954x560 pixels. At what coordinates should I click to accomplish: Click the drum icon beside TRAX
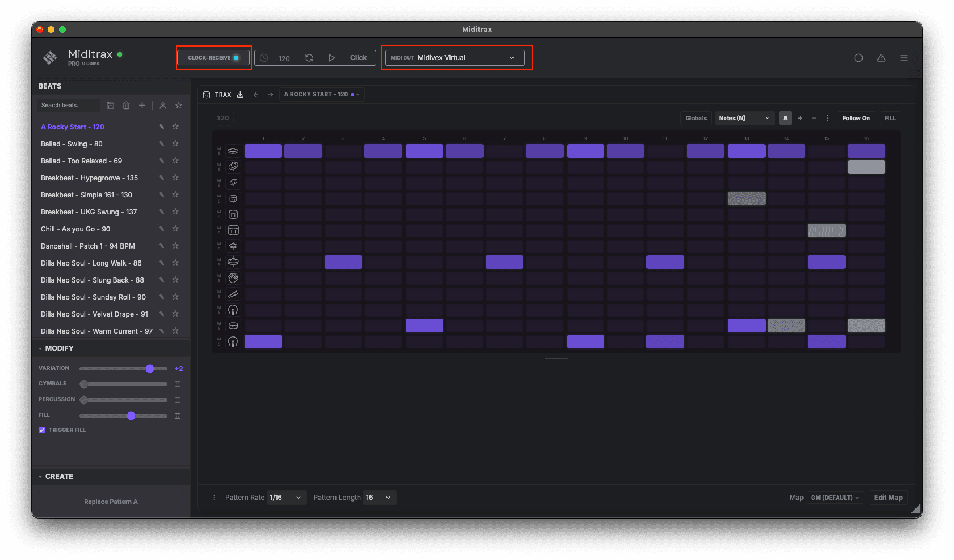click(x=207, y=95)
